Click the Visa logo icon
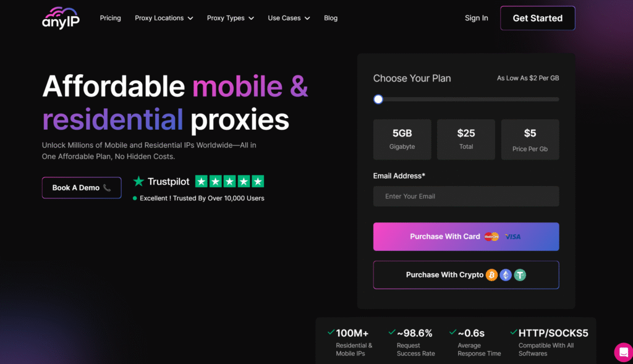This screenshot has width=633, height=364. pos(512,237)
